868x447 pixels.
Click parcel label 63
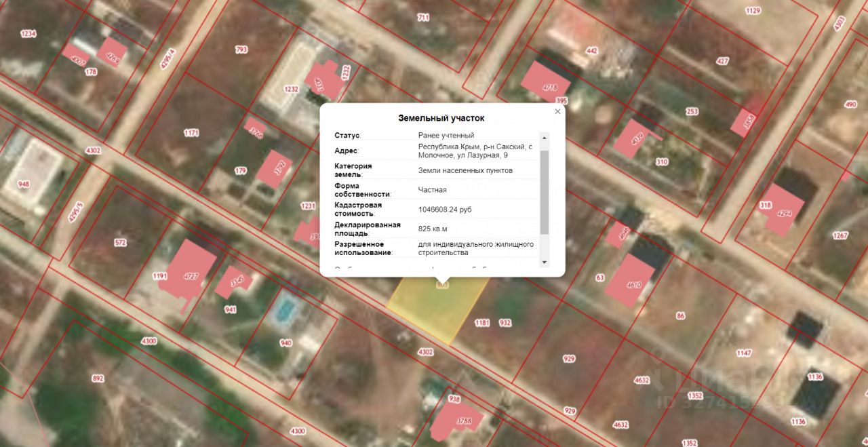599,277
